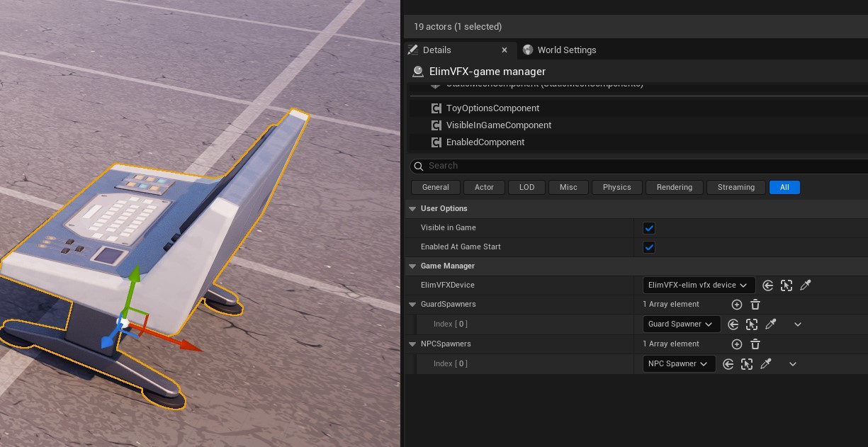Pick Guard Spawner actor with the eyedropper

(x=771, y=324)
